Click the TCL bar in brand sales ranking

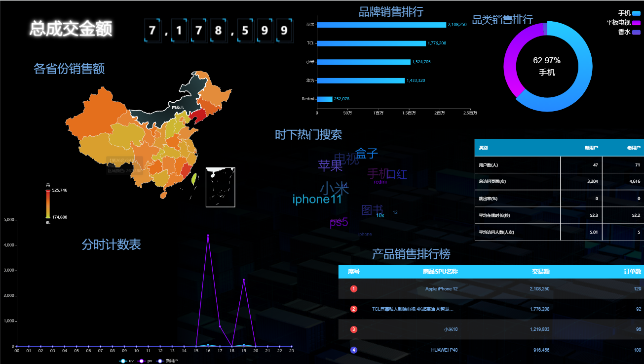click(371, 43)
